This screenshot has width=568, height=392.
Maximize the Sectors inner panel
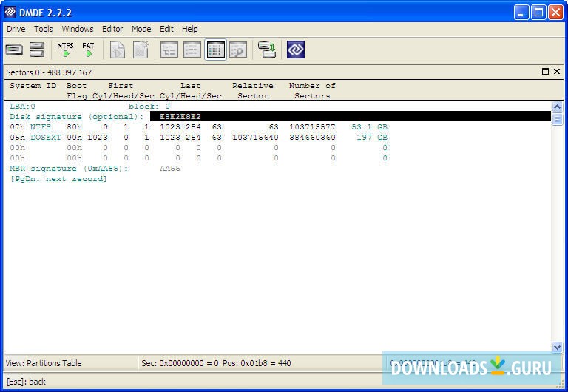[545, 71]
